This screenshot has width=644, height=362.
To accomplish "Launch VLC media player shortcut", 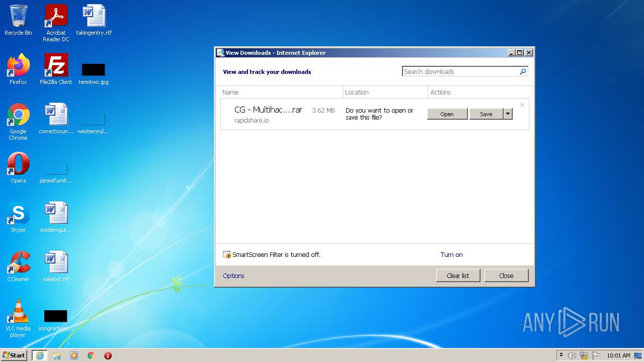I will coord(18,319).
